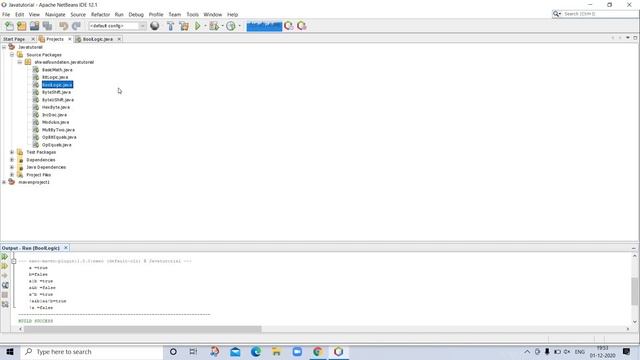This screenshot has height=360, width=640.
Task: Open the Refactor menu
Action: (x=100, y=14)
